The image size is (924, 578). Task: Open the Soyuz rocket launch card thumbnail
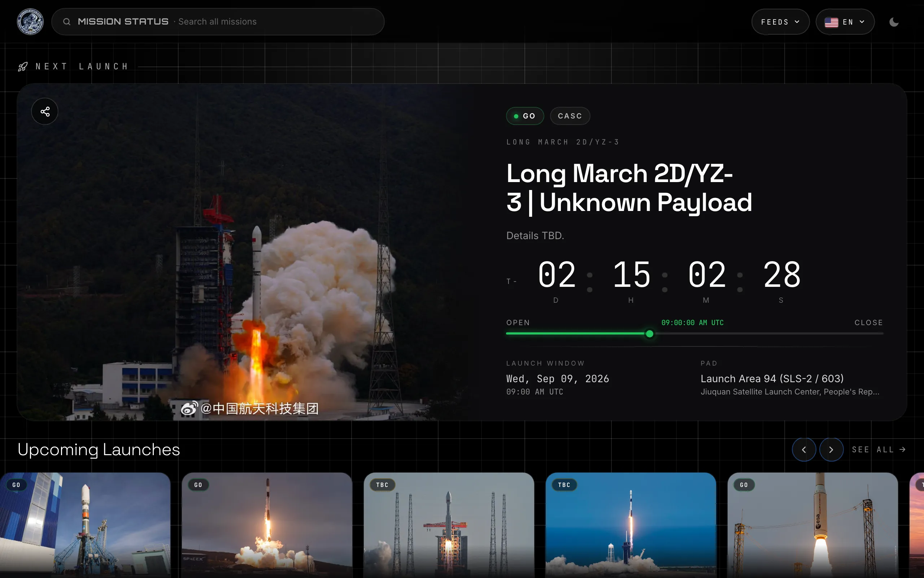click(85, 525)
